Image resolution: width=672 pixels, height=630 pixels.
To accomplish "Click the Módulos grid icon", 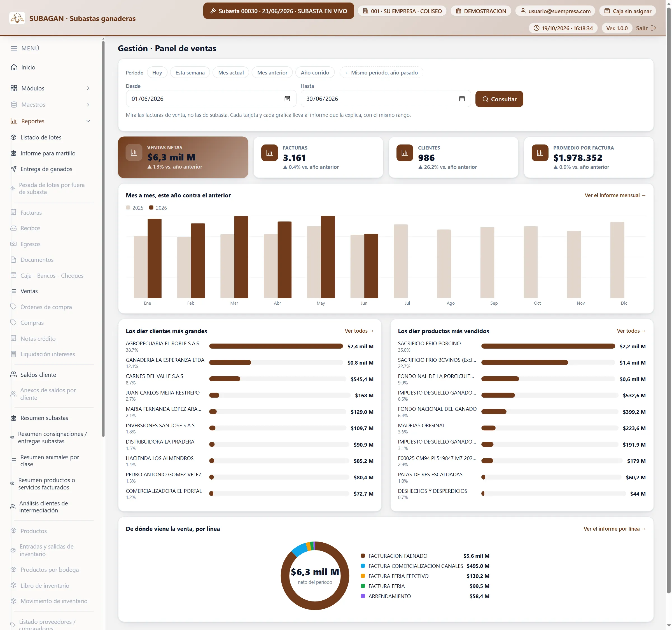I will tap(14, 88).
